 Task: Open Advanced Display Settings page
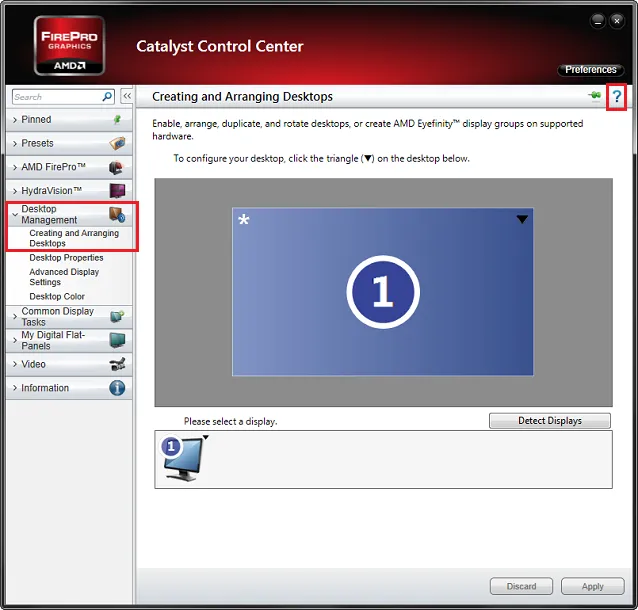pyautogui.click(x=64, y=277)
